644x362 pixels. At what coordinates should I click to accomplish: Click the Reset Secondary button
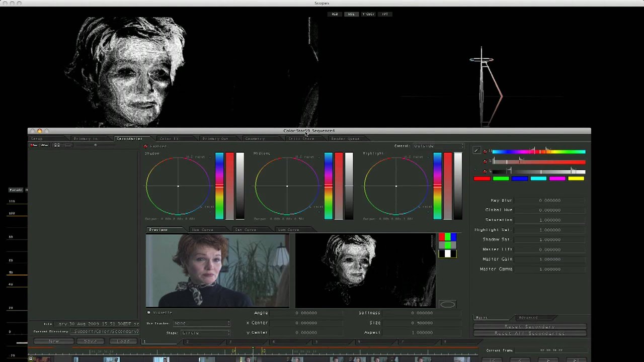point(530,327)
